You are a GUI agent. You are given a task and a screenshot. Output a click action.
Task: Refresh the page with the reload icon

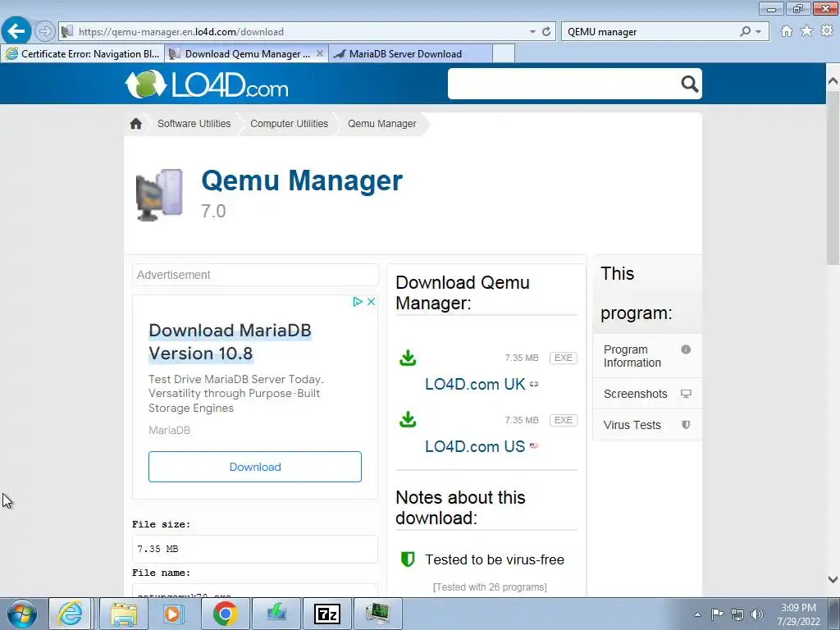pos(546,32)
